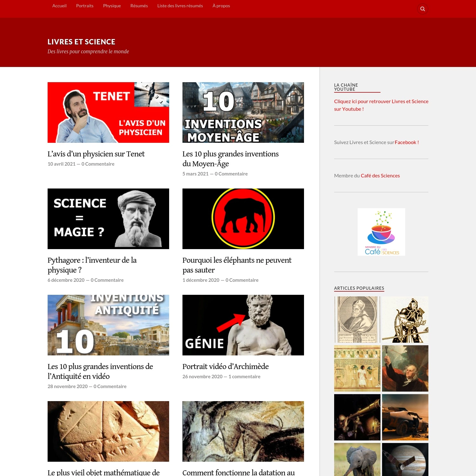Open the Science = Magie thumbnail
476x476 pixels.
coord(108,219)
